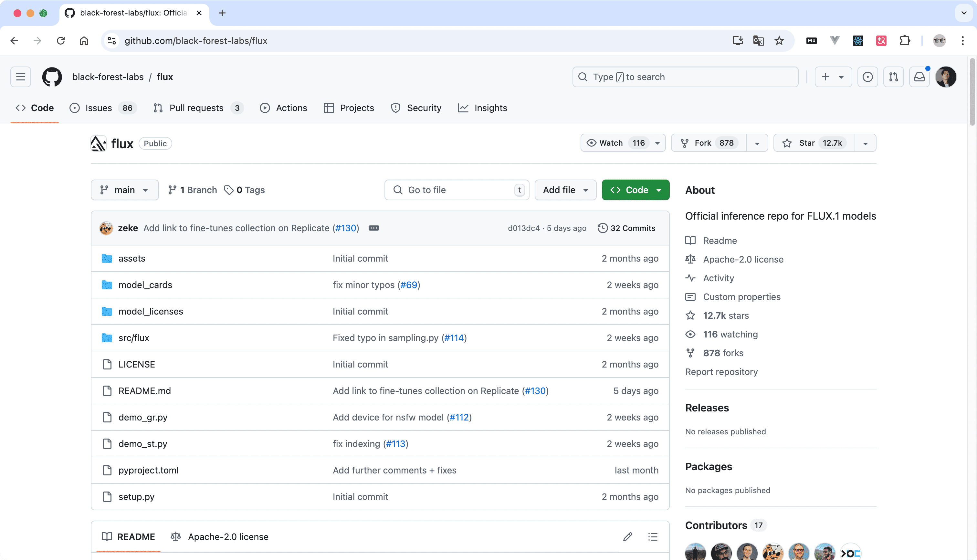Screen dimensions: 977x560
Task: Open the browser home page
Action: 84,41
